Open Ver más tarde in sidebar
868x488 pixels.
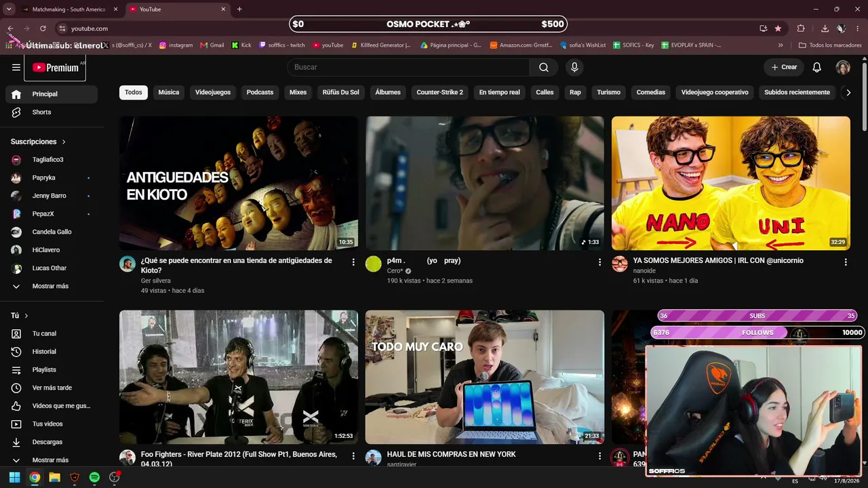coord(52,388)
